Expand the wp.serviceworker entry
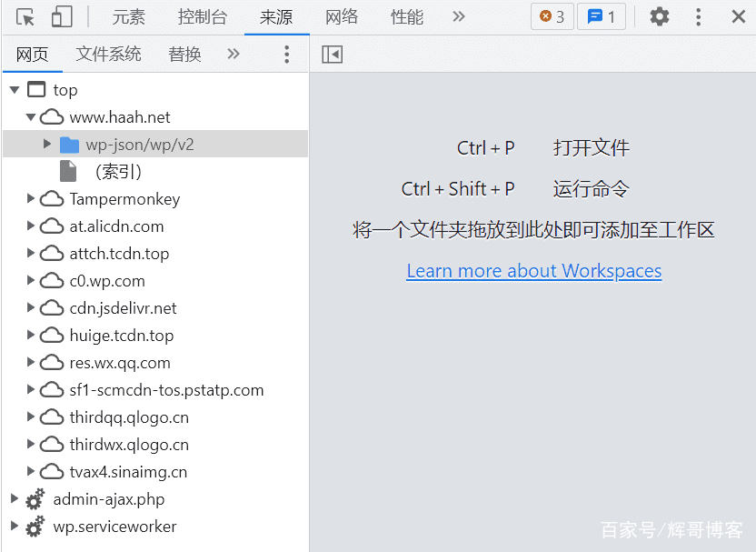Screen dimensions: 756x552 tap(14, 527)
